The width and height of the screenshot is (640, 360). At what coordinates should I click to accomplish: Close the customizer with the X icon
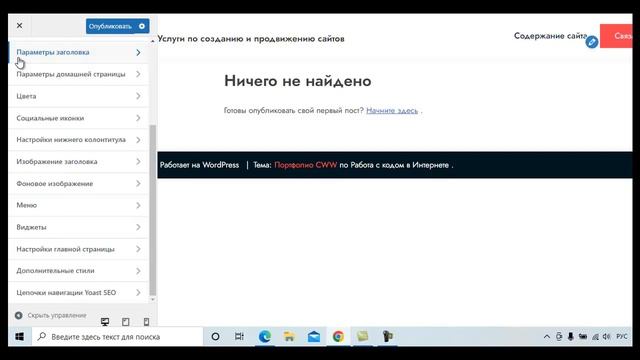(20, 26)
